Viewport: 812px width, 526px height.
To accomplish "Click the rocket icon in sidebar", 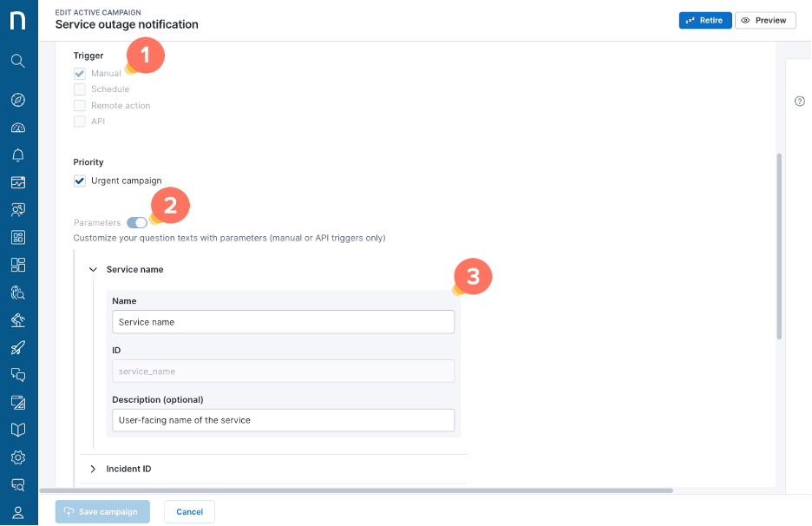I will 18,348.
